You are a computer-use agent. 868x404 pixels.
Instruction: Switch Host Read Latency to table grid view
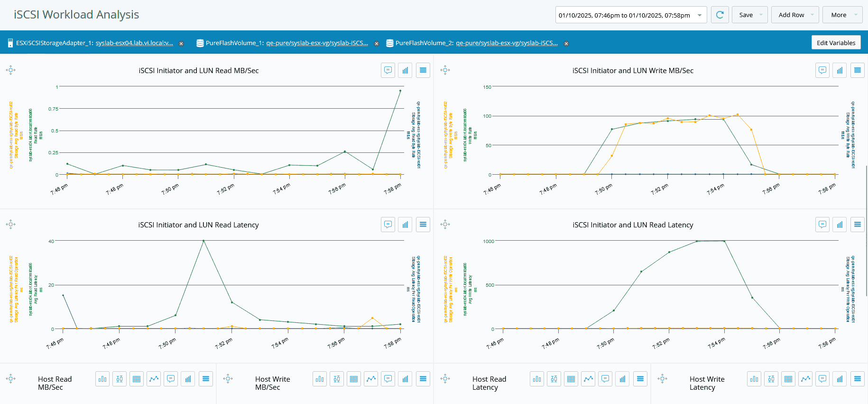[571, 379]
